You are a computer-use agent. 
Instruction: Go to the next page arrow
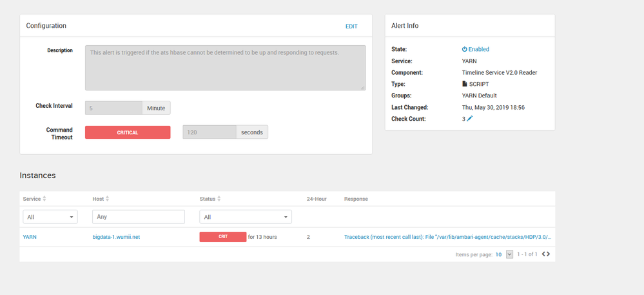[549, 254]
